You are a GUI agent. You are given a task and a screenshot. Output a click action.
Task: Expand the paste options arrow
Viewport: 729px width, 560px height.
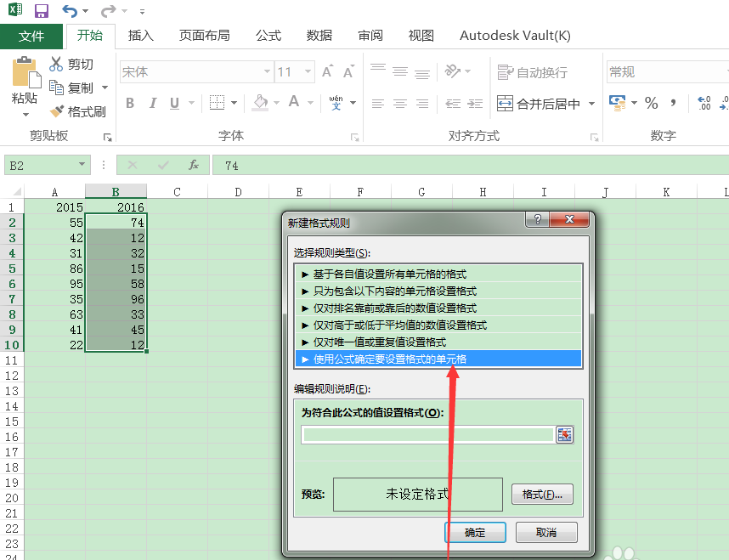(x=25, y=114)
